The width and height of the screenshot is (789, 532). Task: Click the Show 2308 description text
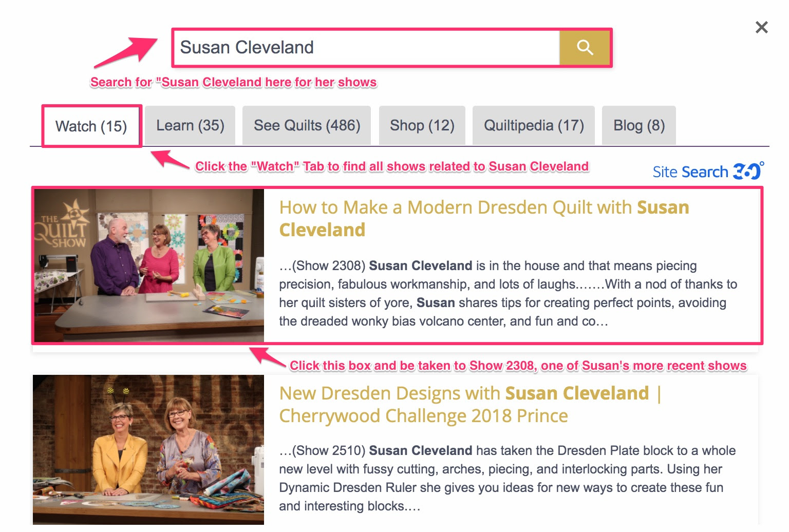[508, 293]
